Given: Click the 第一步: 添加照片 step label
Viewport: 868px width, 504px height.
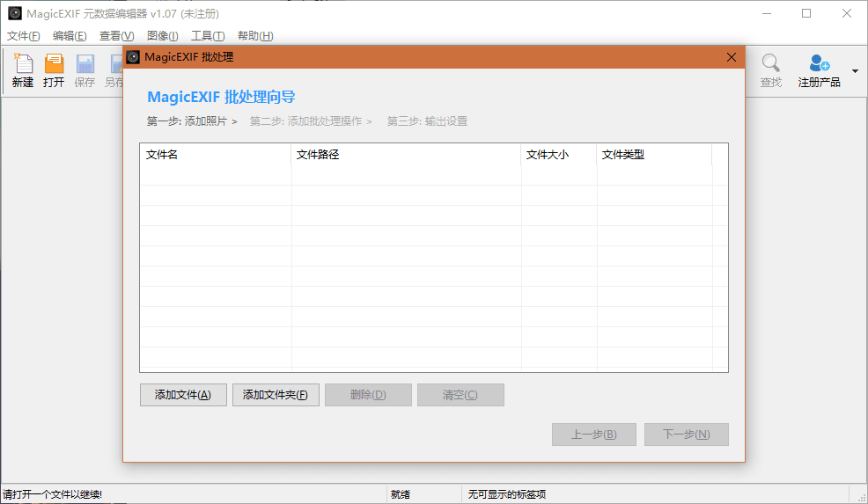Looking at the screenshot, I should [x=188, y=121].
